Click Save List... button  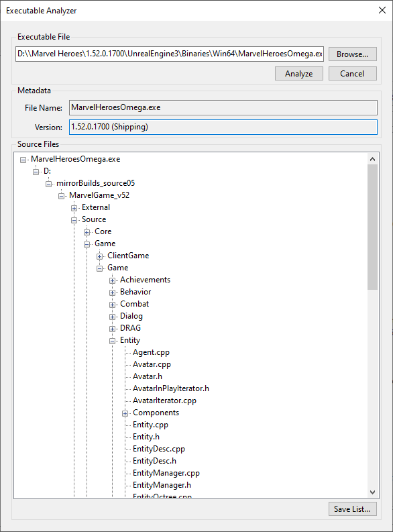(352, 509)
